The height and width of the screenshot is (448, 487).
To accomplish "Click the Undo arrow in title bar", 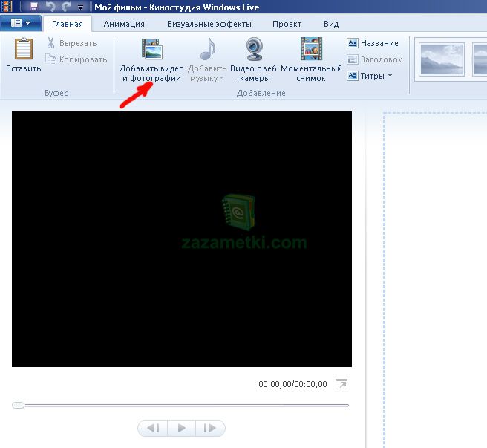I will click(x=50, y=7).
